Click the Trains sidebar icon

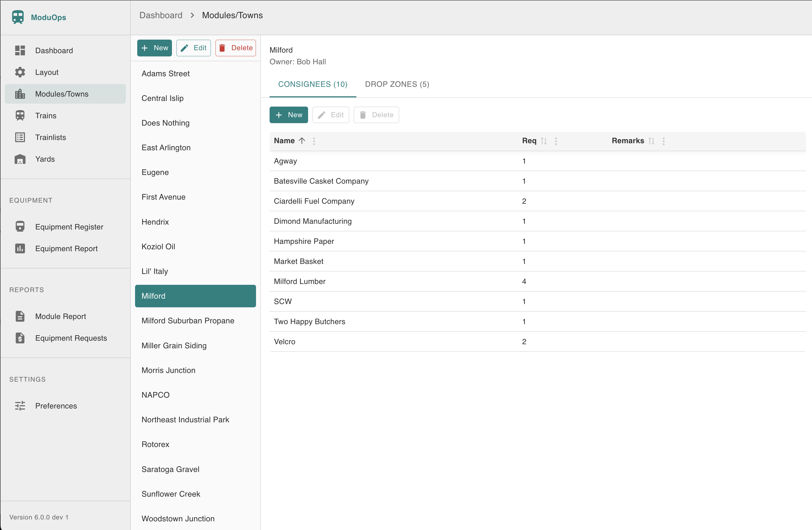20,115
